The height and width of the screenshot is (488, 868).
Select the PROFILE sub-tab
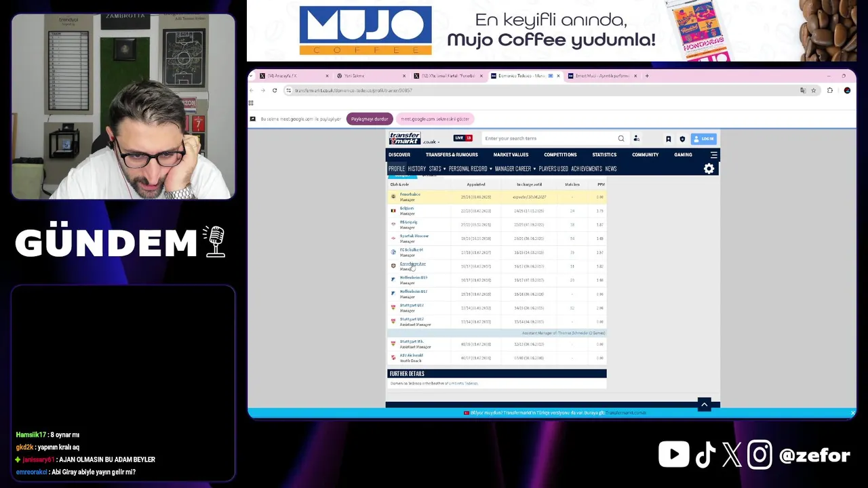point(397,169)
